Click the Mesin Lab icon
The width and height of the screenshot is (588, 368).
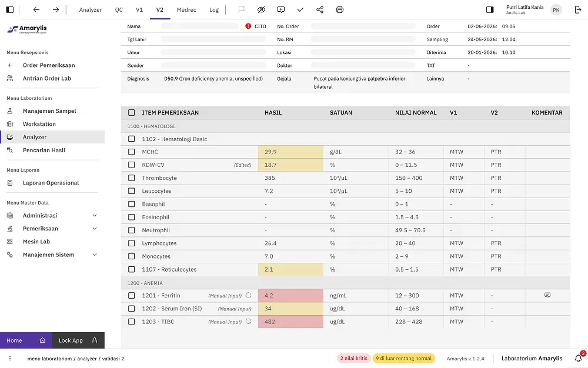[x=10, y=242]
